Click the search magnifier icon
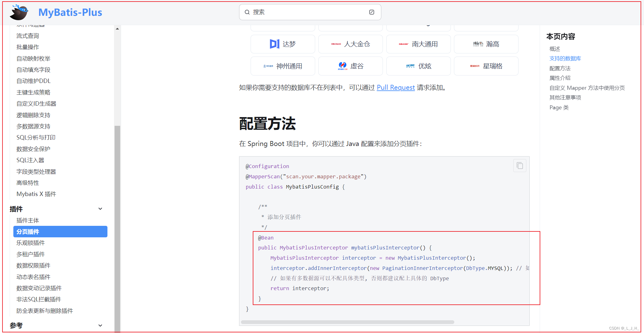 pyautogui.click(x=247, y=12)
